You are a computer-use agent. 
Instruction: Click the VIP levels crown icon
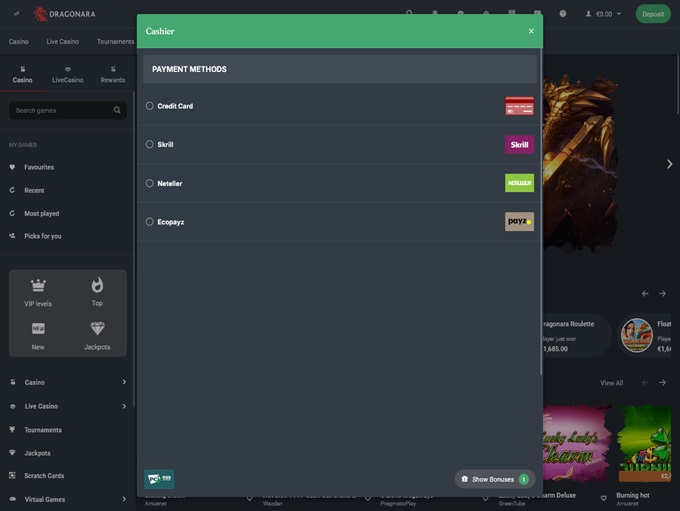(38, 286)
